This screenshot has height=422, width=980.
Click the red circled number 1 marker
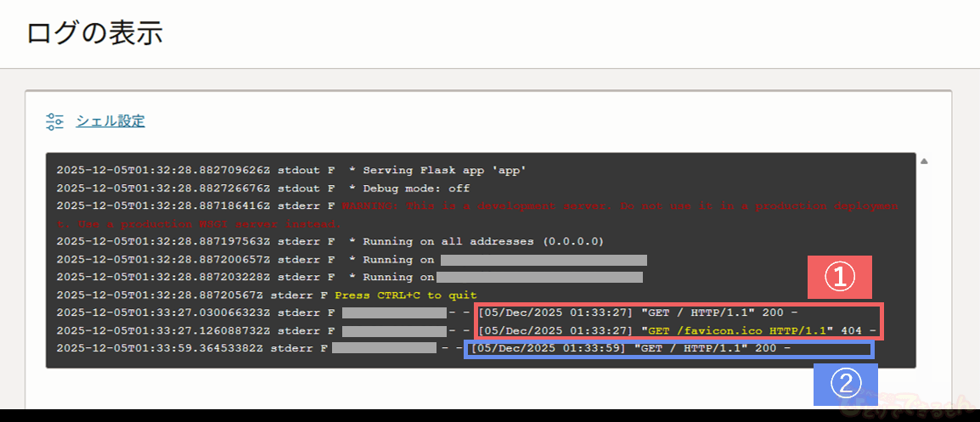840,277
